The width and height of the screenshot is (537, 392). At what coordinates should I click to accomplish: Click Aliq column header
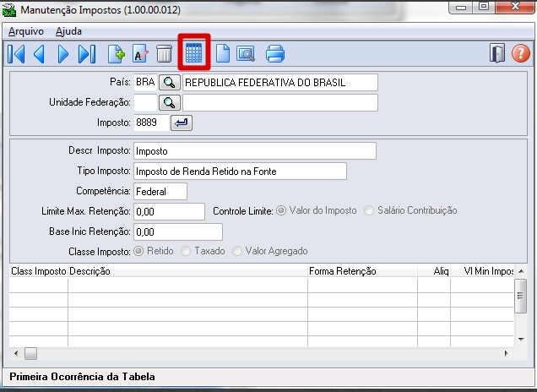(434, 271)
